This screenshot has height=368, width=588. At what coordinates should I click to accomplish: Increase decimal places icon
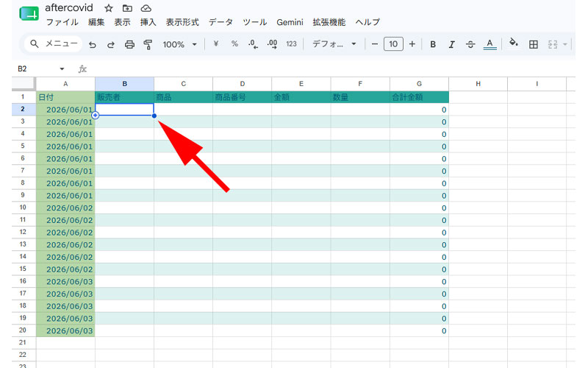point(272,44)
